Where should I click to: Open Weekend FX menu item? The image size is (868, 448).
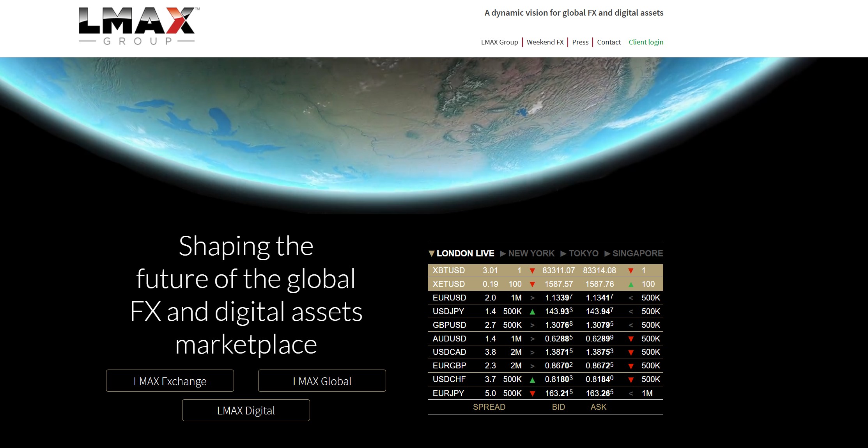[x=545, y=42]
